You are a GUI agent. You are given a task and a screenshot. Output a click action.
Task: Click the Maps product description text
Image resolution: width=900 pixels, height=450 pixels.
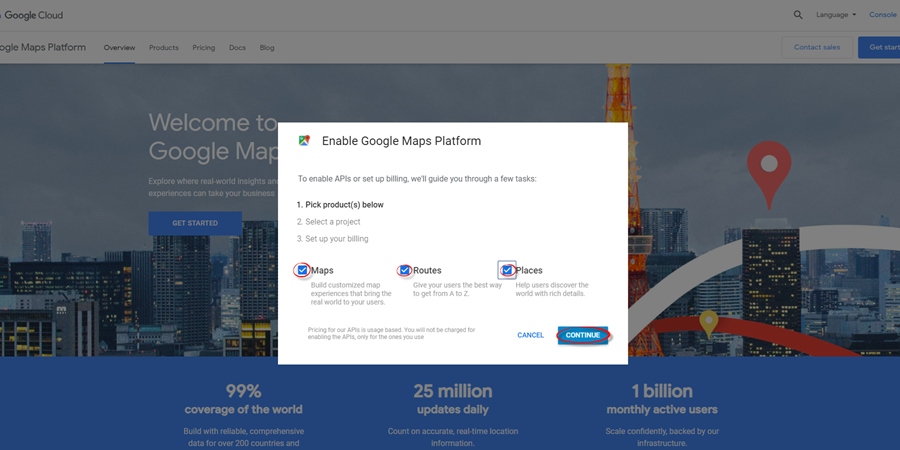(351, 293)
